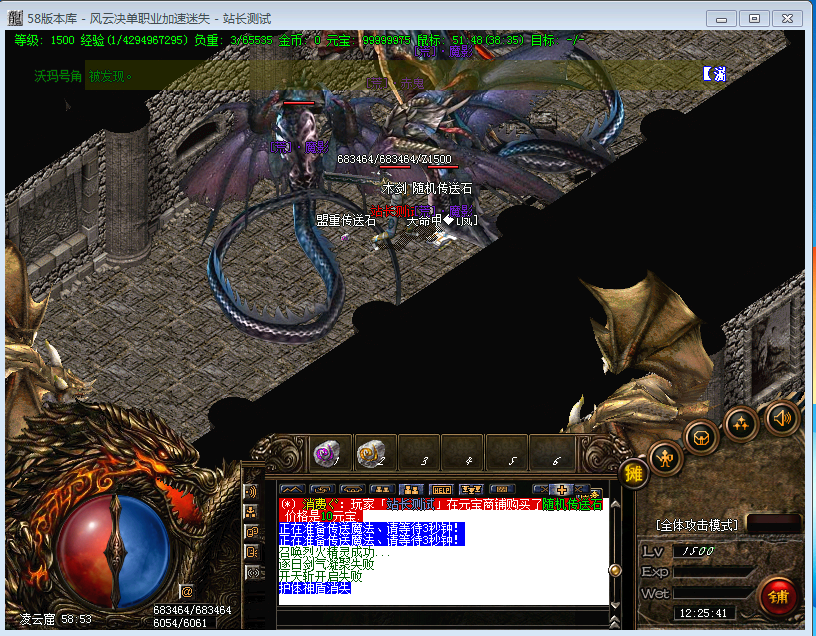Click the 护体神盾消失 chat line
The width and height of the screenshot is (816, 636).
click(315, 588)
